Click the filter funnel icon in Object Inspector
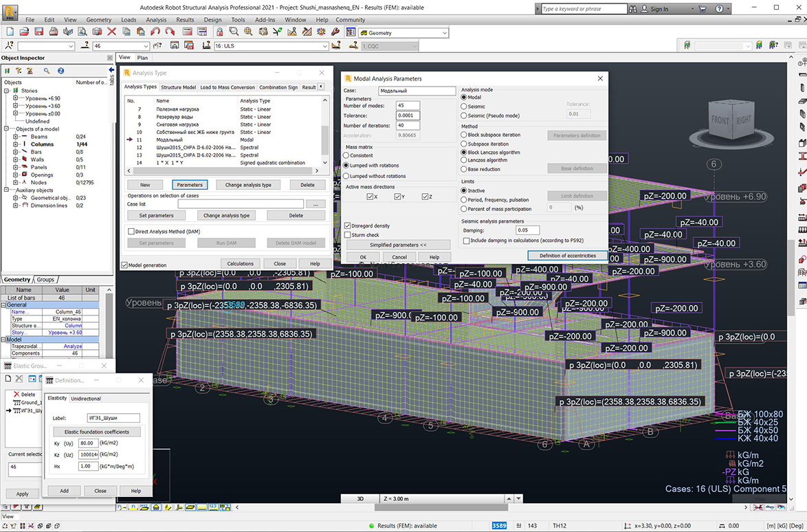Image resolution: width=807 pixels, height=532 pixels. [19, 71]
